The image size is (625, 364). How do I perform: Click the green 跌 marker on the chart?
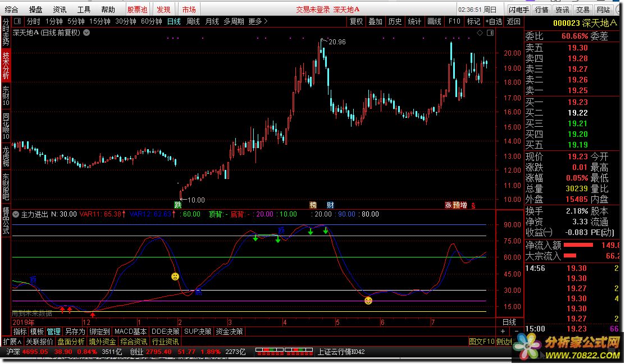pos(178,205)
